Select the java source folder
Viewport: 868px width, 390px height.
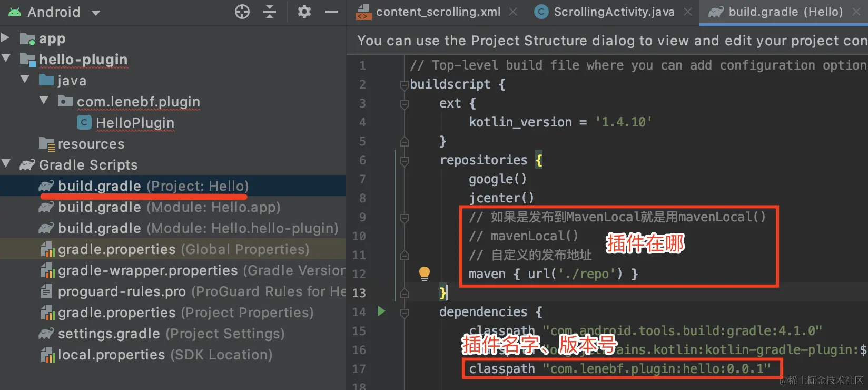[72, 81]
